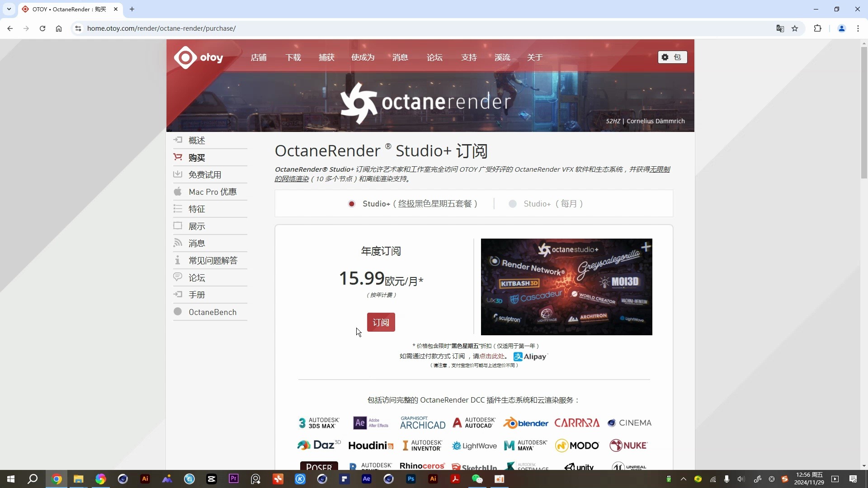Viewport: 868px width, 488px height.
Task: Click the RSS icon beside sidebar 消息
Action: pyautogui.click(x=178, y=243)
